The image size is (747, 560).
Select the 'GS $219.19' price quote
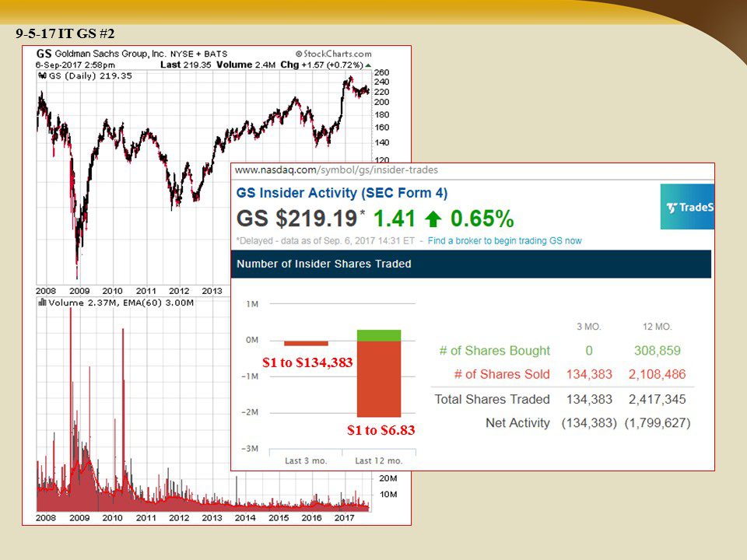tap(296, 219)
